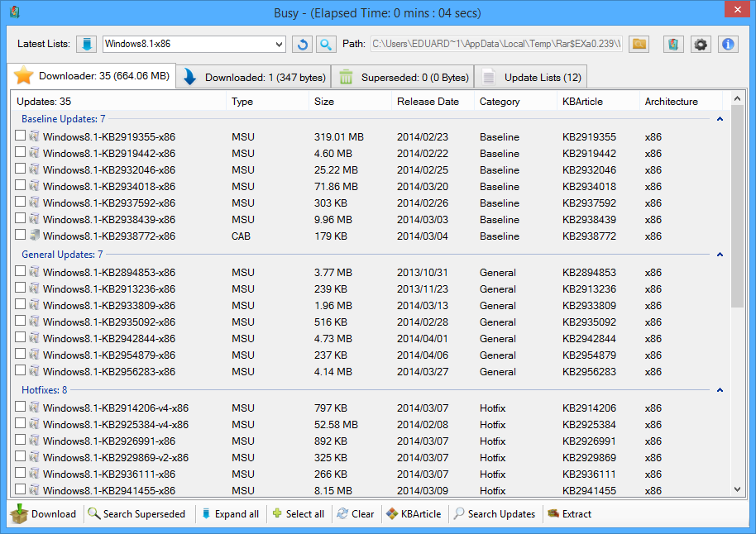
Task: Click the application icon in title bar
Action: (14, 12)
